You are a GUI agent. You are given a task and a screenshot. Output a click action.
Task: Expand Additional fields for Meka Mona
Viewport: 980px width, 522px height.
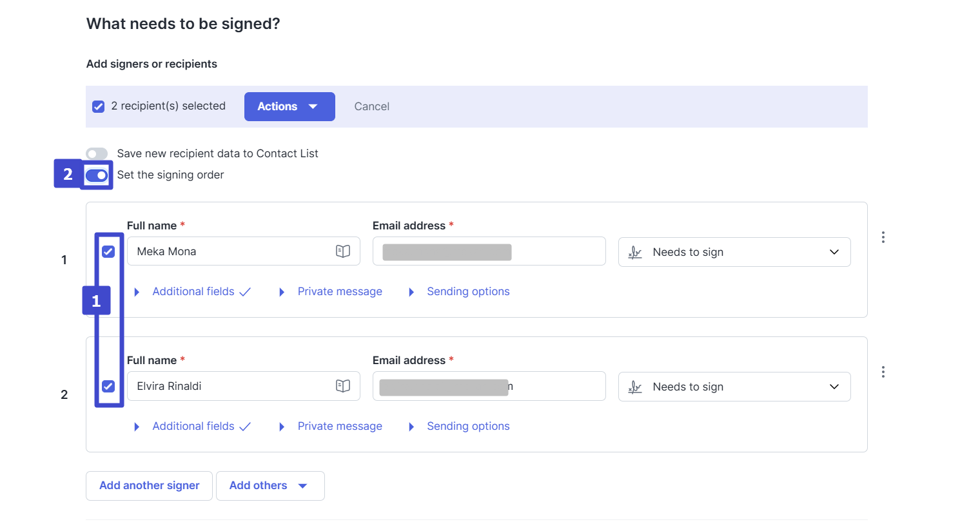193,292
